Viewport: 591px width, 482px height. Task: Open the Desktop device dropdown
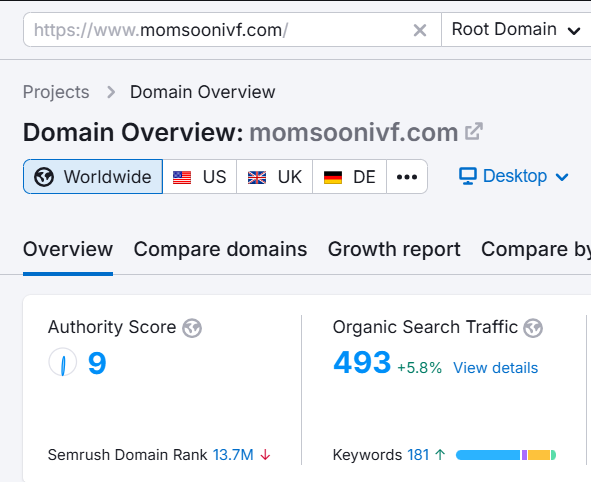click(514, 176)
